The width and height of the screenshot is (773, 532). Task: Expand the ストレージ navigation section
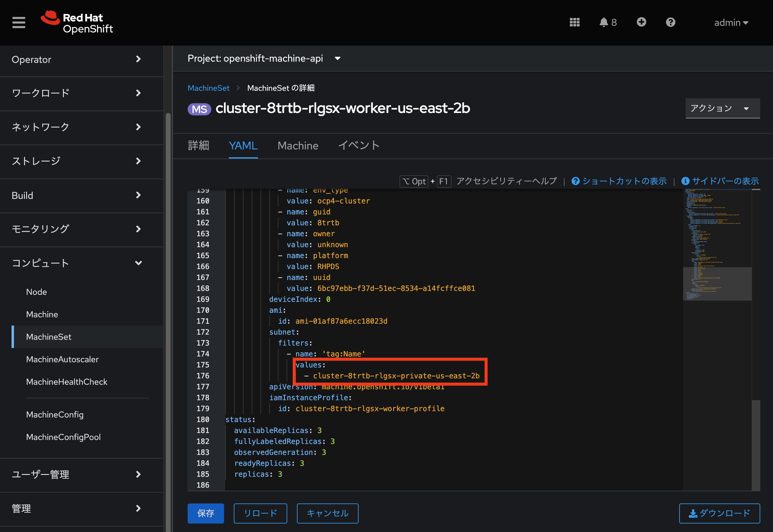[82, 161]
